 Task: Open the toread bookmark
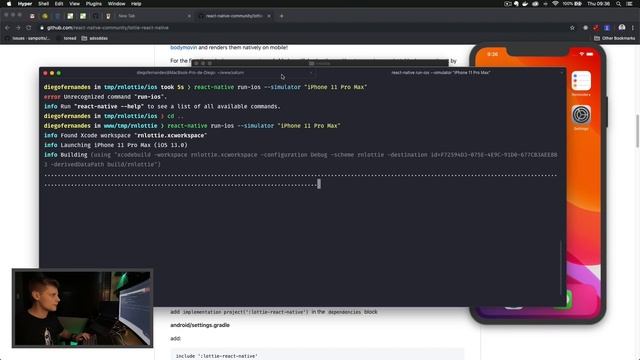[x=67, y=38]
